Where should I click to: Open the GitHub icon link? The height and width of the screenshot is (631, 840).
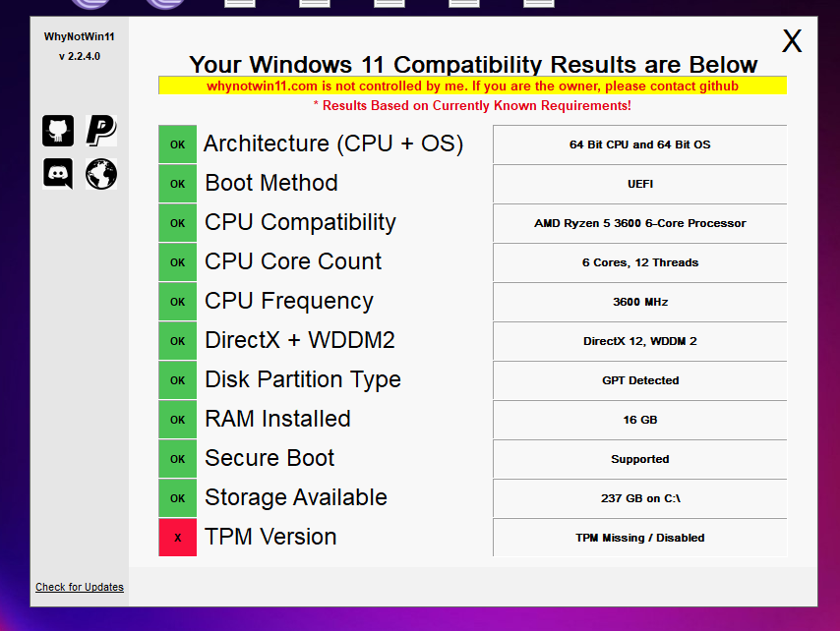(58, 130)
